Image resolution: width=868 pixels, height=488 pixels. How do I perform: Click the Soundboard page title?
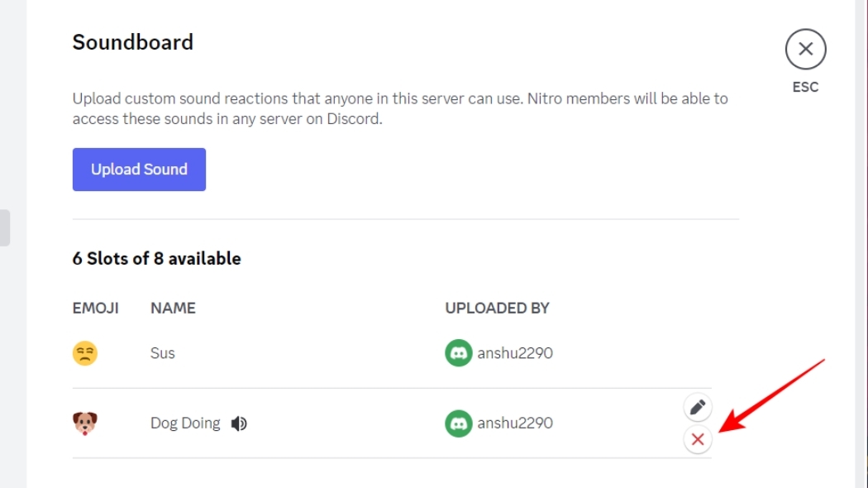tap(133, 41)
